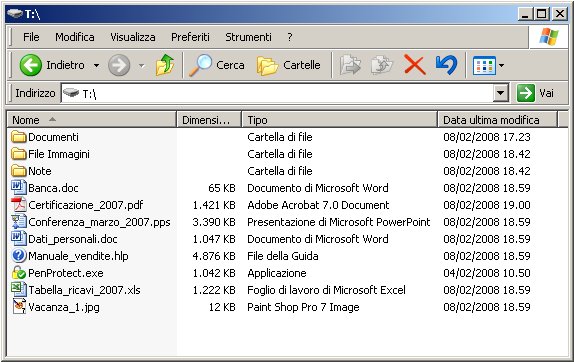The width and height of the screenshot is (574, 362).
Task: Select the Banca.doc Word icon
Action: click(19, 188)
